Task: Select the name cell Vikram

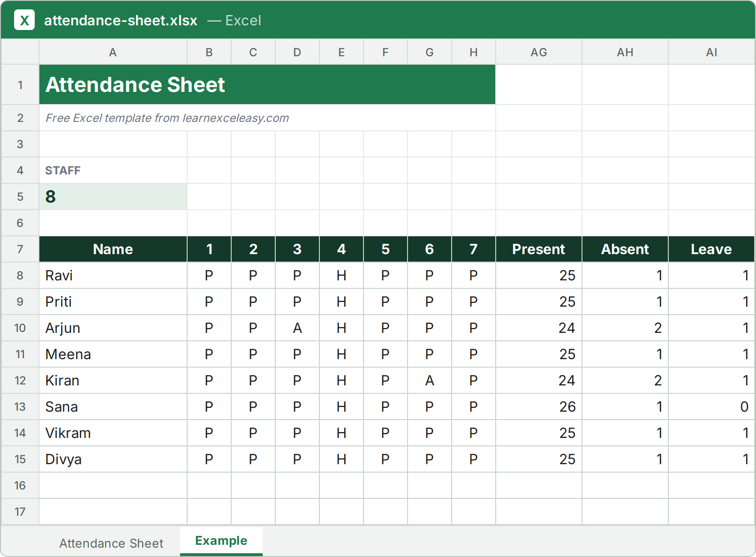Action: click(x=113, y=433)
